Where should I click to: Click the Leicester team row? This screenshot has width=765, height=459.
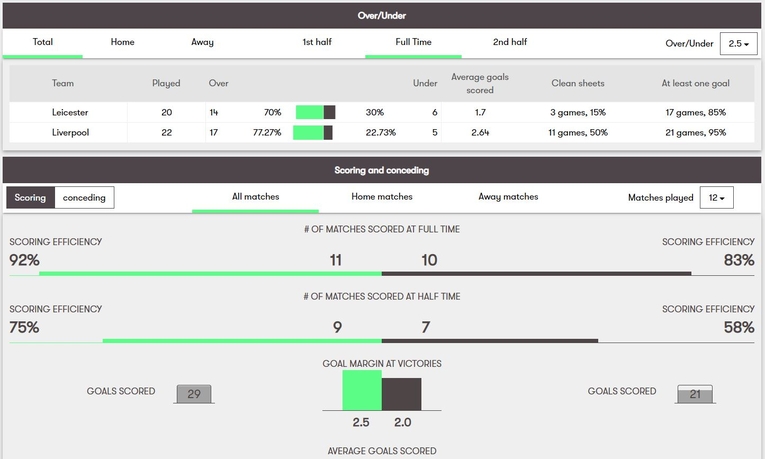coord(70,113)
